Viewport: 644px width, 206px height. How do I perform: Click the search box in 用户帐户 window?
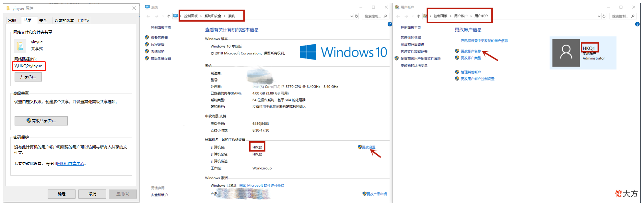(x=623, y=16)
